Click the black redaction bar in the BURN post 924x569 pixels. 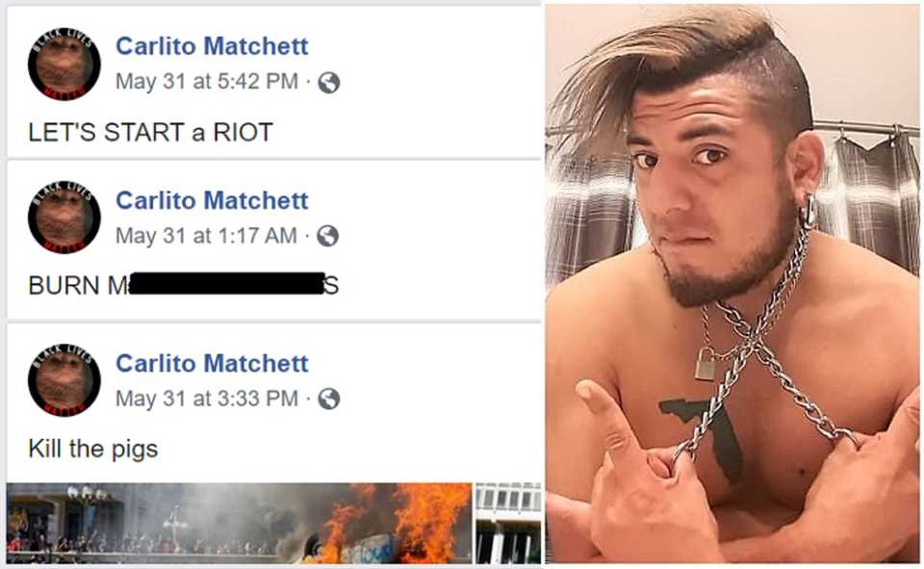227,284
